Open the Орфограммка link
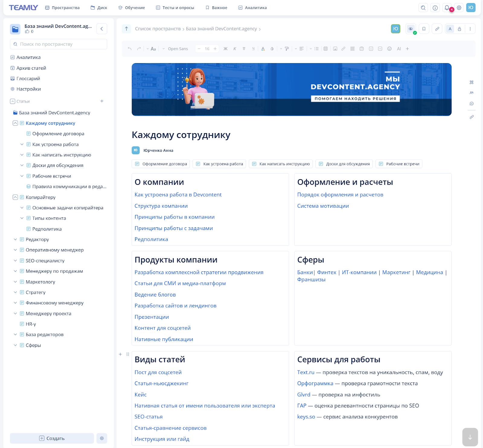This screenshot has width=483, height=448. coord(315,383)
